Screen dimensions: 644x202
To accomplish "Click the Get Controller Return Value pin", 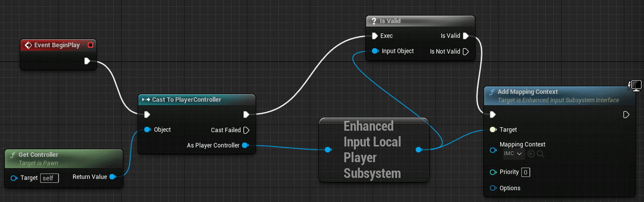I will (112, 177).
